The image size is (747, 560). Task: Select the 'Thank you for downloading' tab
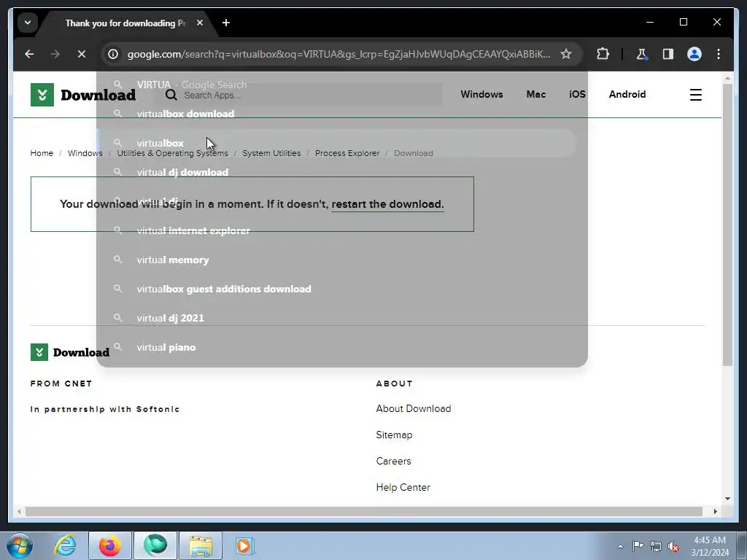125,23
